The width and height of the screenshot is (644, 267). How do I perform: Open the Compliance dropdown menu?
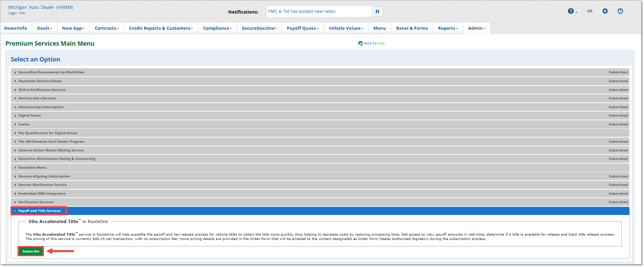point(218,28)
